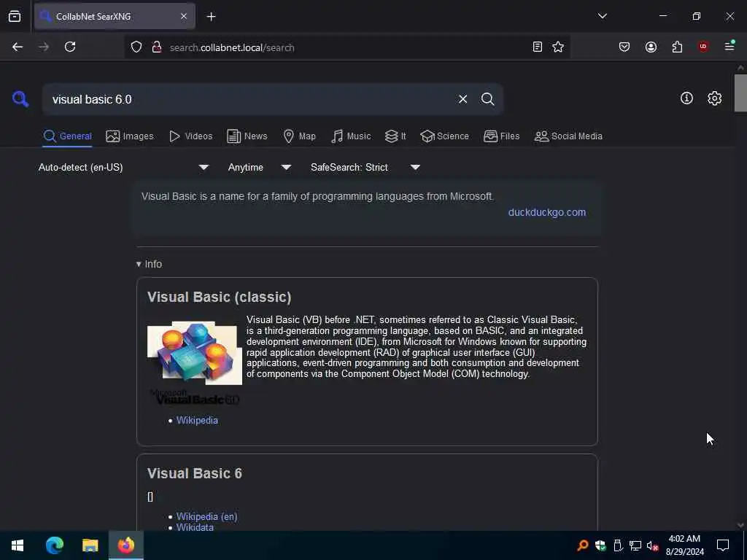Viewport: 747px width, 560px height.
Task: Open a new tab with the plus button
Action: click(211, 17)
